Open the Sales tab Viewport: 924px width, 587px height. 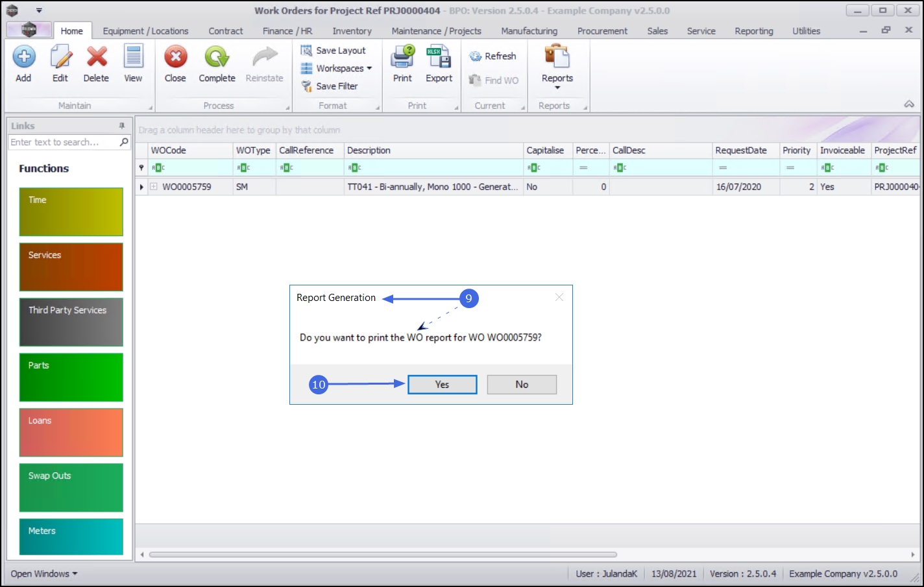tap(657, 31)
